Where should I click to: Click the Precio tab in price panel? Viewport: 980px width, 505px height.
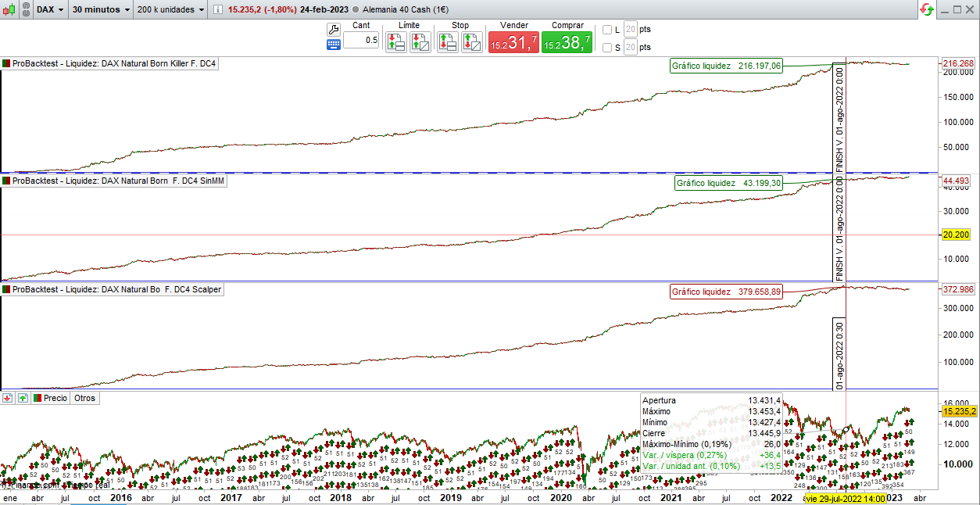pos(50,398)
